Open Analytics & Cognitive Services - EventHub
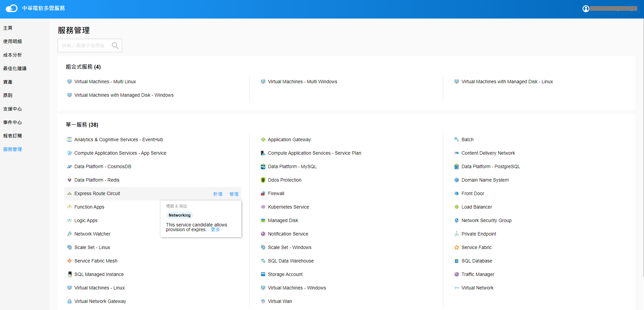 click(118, 139)
